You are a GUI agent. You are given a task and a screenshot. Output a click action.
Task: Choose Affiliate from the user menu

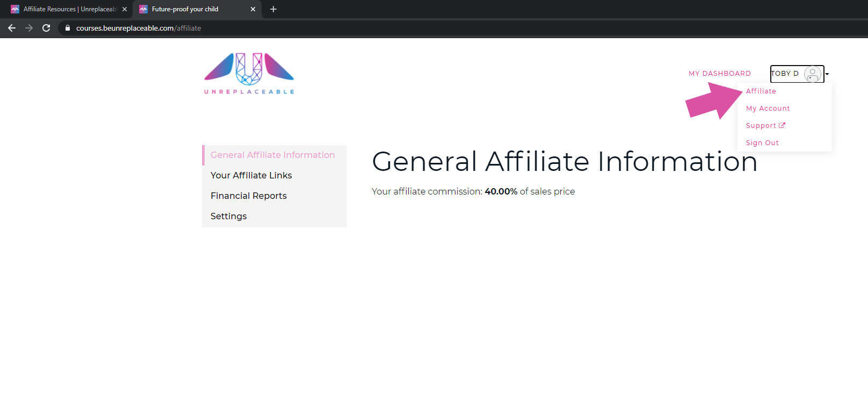coord(761,91)
